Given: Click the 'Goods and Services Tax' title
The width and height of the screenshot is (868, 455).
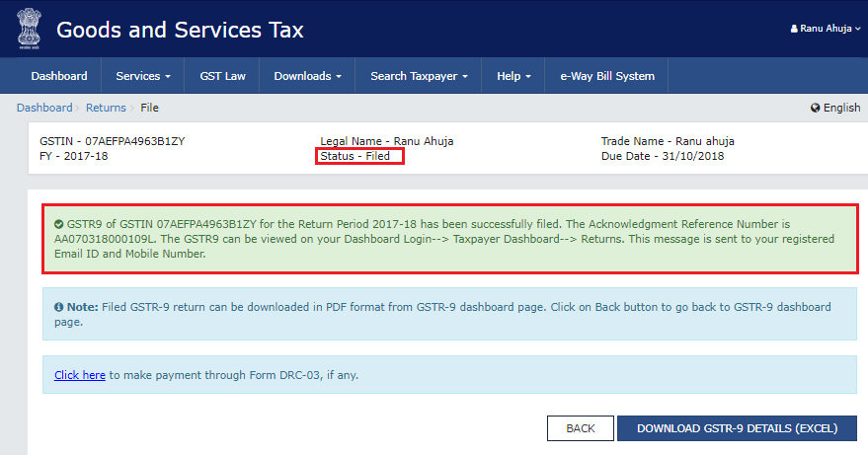Looking at the screenshot, I should tap(180, 30).
